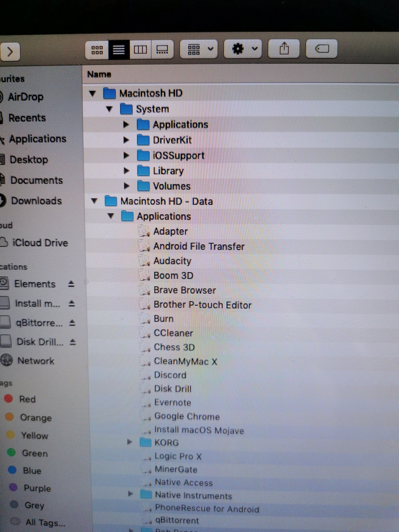Expand the Library folder
The width and height of the screenshot is (399, 532).
tap(127, 171)
